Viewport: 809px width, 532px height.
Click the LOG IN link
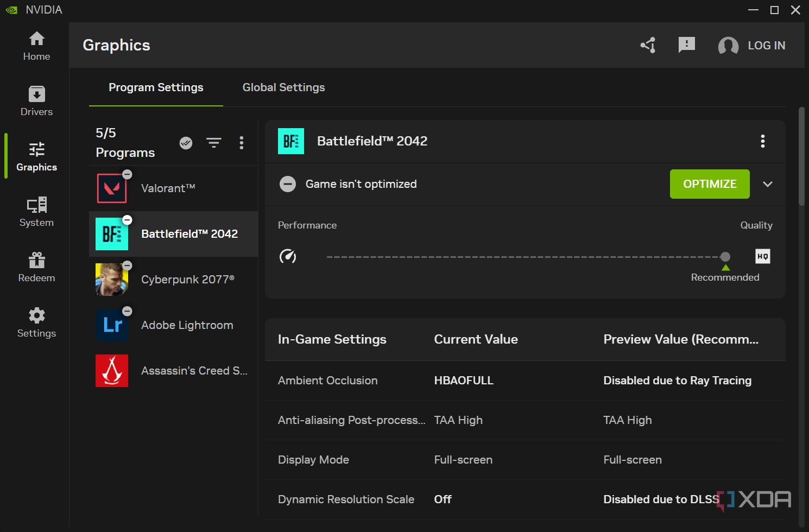pos(766,46)
